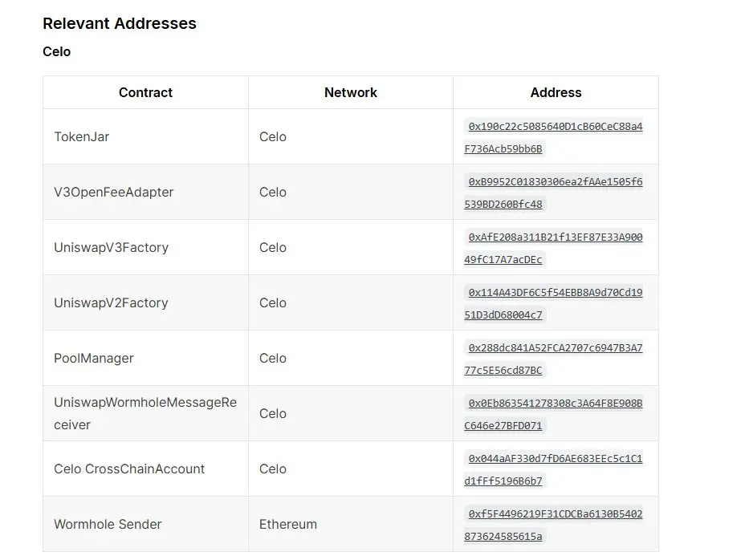Click the Relevant Addresses heading
This screenshot has width=749, height=560.
[x=120, y=23]
